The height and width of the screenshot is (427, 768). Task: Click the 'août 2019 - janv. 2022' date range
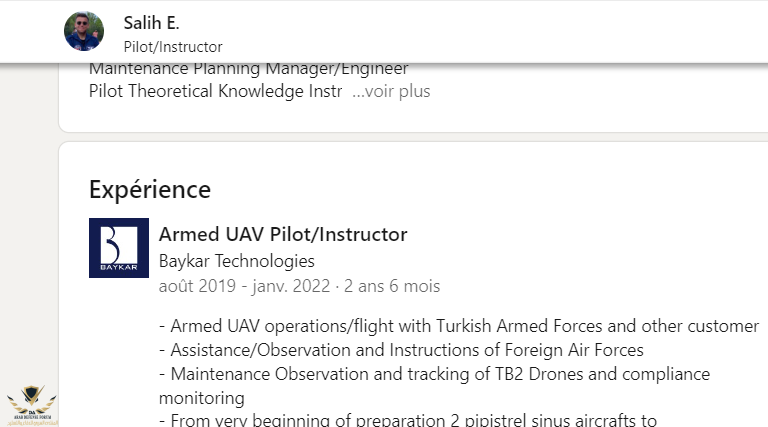[246, 286]
